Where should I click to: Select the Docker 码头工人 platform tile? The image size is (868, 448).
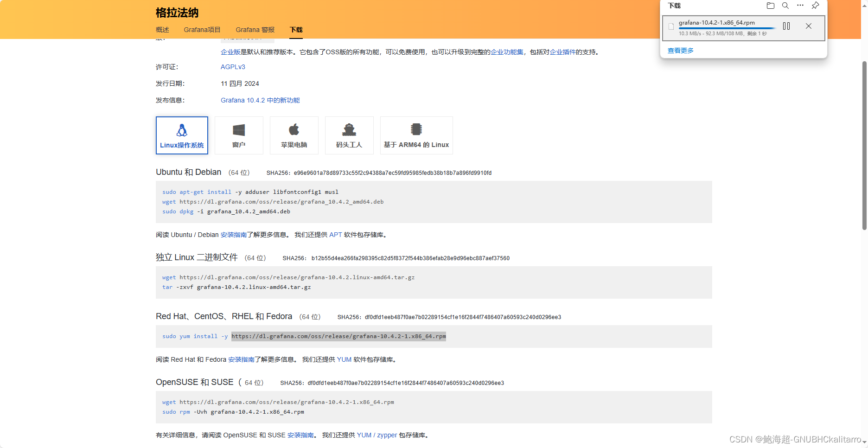(349, 135)
